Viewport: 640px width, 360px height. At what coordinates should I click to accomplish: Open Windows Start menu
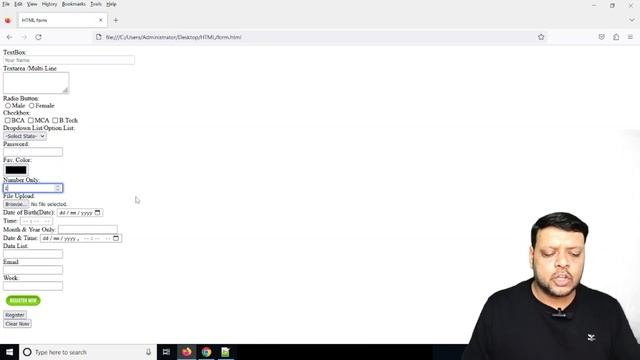coord(9,352)
